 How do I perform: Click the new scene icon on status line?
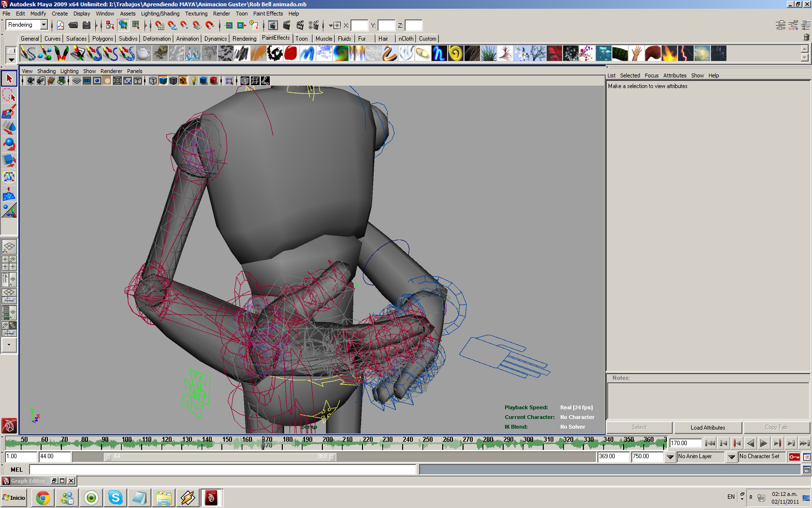[x=60, y=25]
